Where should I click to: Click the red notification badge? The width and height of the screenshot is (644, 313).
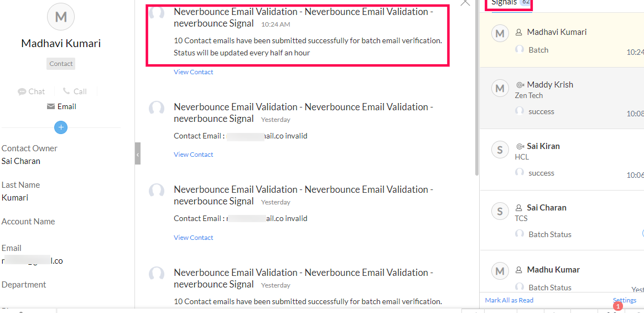(617, 306)
